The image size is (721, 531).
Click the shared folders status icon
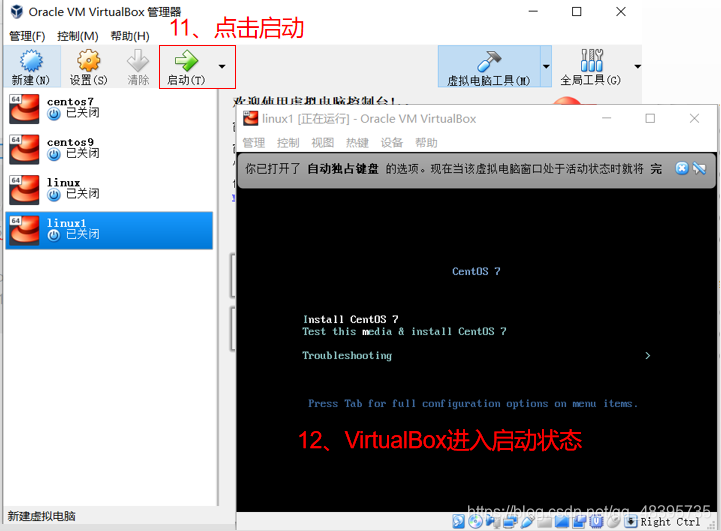pyautogui.click(x=544, y=521)
